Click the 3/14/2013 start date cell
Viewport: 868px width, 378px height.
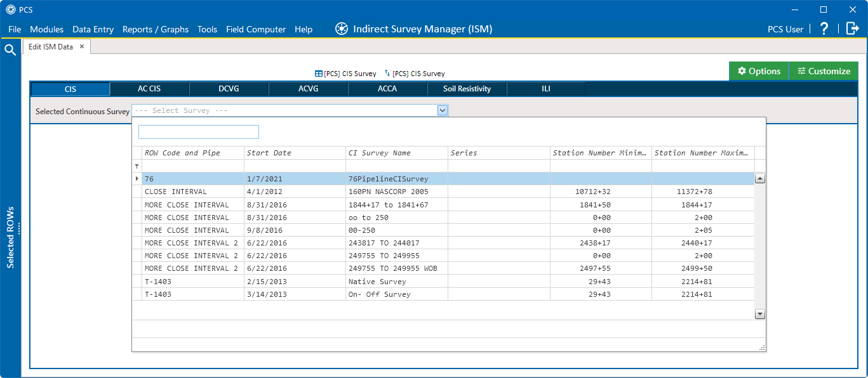pyautogui.click(x=295, y=294)
